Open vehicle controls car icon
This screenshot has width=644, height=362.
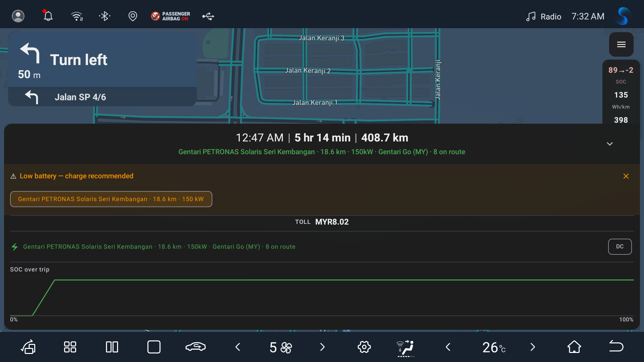196,347
